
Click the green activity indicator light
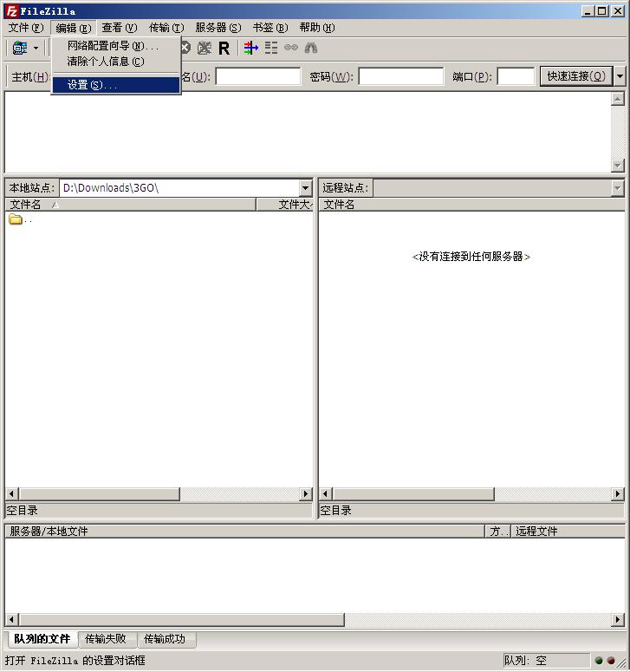point(599,661)
